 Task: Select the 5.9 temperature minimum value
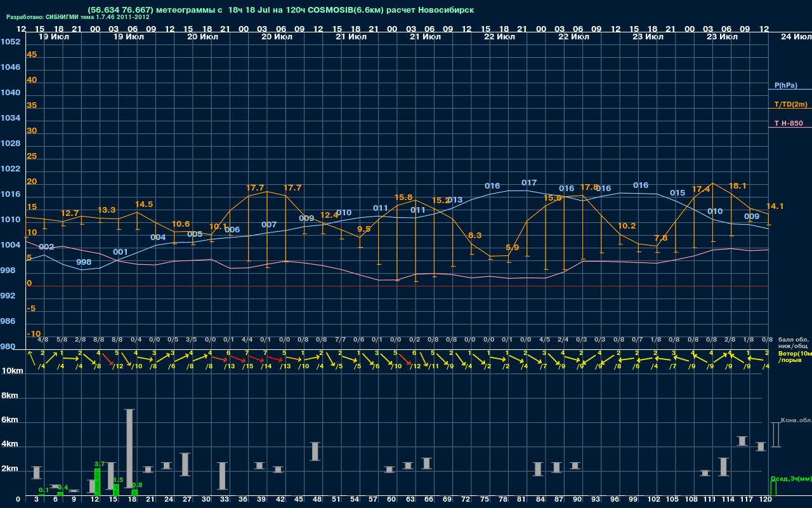point(512,248)
